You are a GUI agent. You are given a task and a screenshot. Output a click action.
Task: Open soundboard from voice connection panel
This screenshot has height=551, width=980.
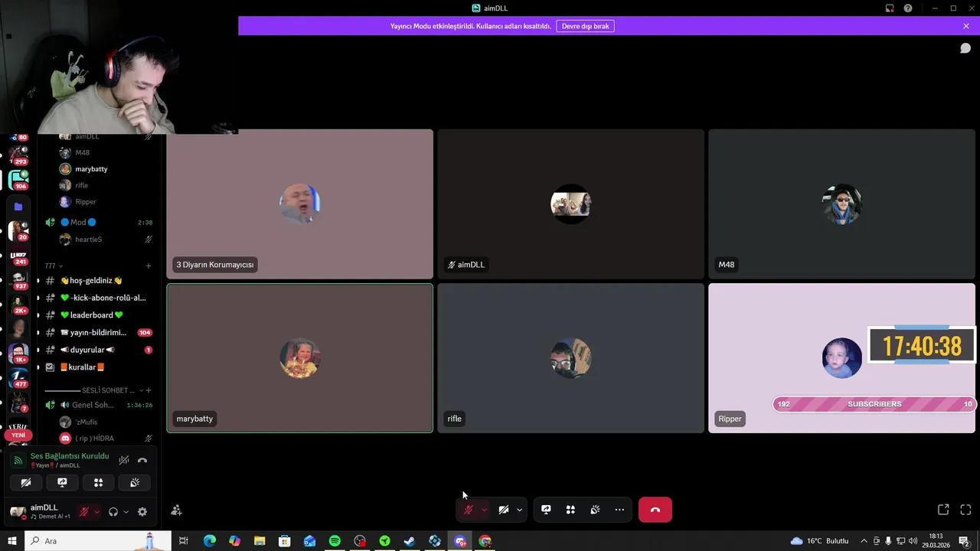[135, 483]
